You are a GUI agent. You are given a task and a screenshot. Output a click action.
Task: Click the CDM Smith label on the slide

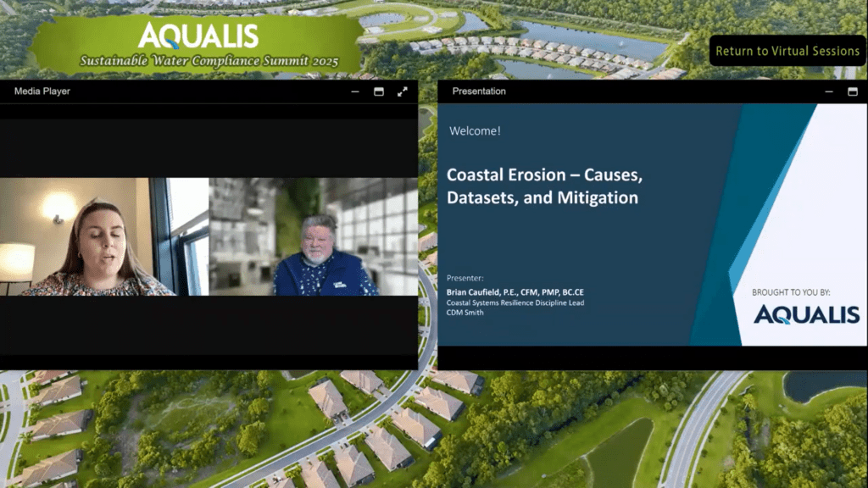click(x=466, y=312)
